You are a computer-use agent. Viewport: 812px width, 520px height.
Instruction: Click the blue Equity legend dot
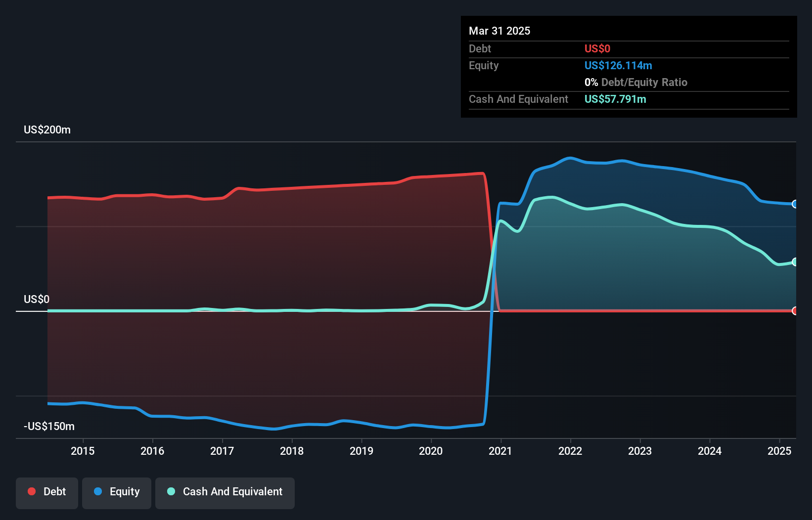(98, 491)
